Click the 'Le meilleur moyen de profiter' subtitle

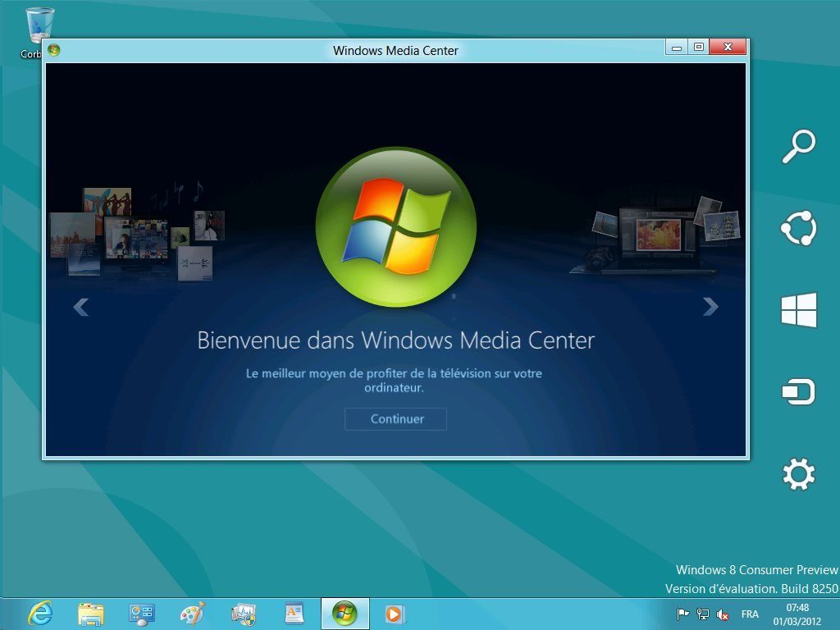coord(394,381)
